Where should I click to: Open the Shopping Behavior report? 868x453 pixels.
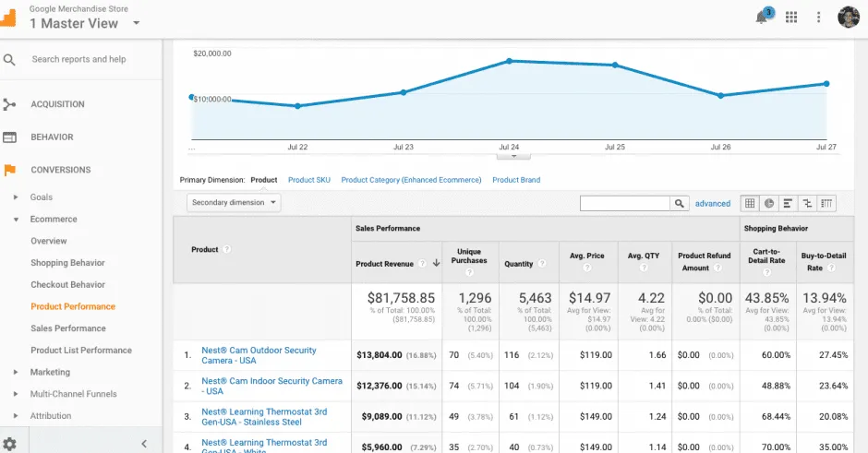67,263
